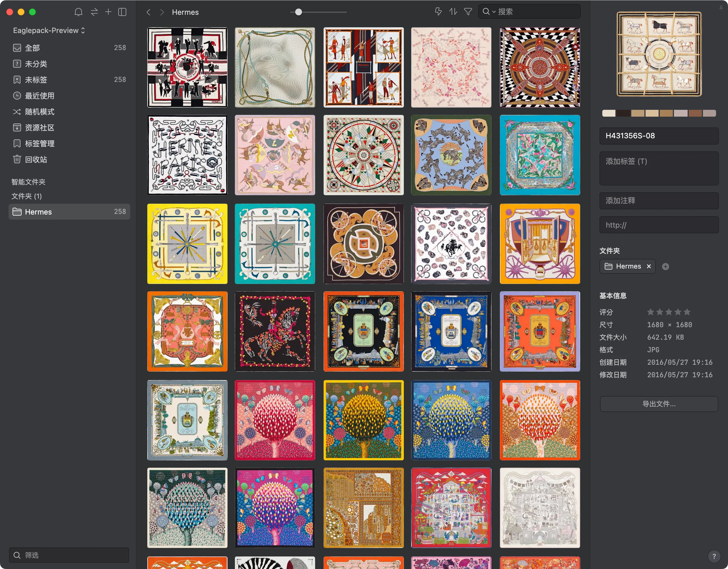
Task: Open 随机模式 in sidebar
Action: coord(69,112)
